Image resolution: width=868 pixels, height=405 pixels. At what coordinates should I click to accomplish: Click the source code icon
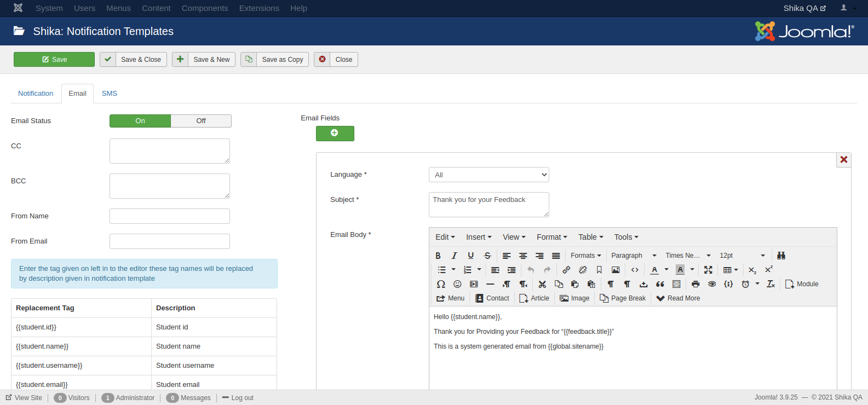tap(635, 270)
